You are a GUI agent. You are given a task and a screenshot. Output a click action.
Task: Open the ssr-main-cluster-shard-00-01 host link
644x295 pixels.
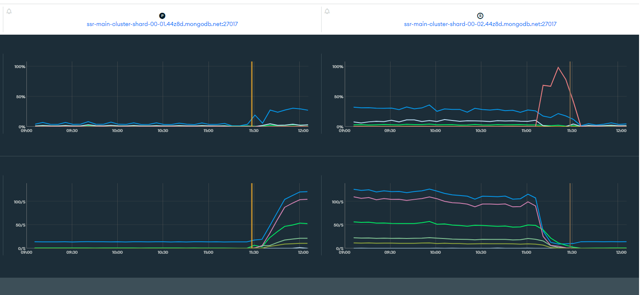[x=162, y=24]
